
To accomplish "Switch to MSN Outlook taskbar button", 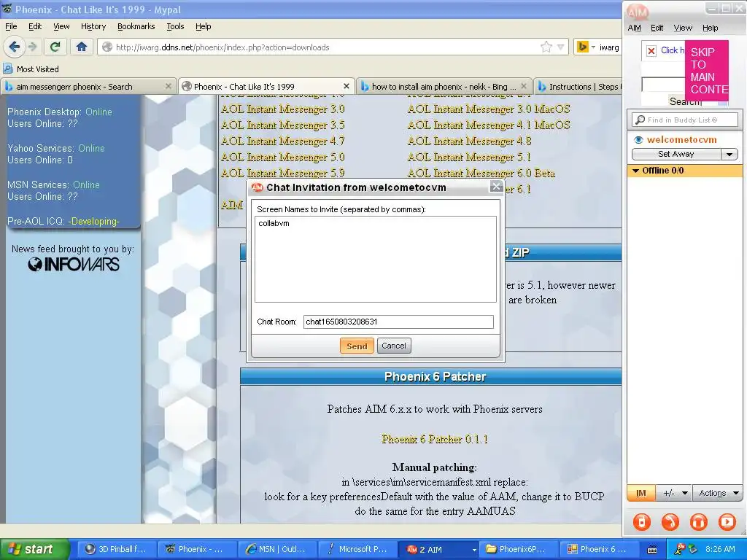I will point(276,550).
